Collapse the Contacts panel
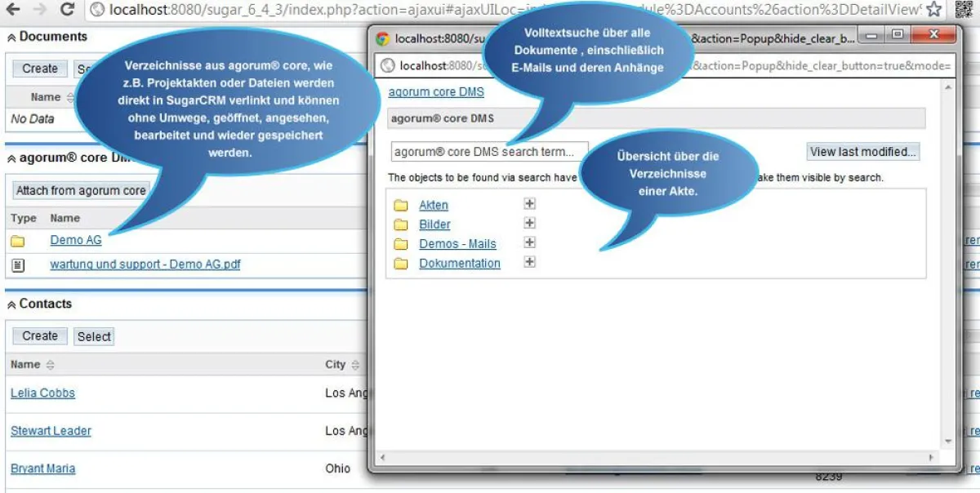Image resolution: width=980 pixels, height=493 pixels. (x=11, y=304)
